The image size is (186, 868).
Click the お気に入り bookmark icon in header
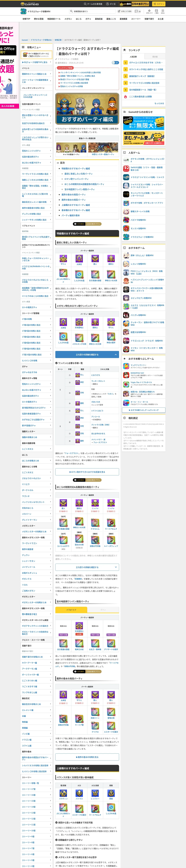(x=149, y=11)
